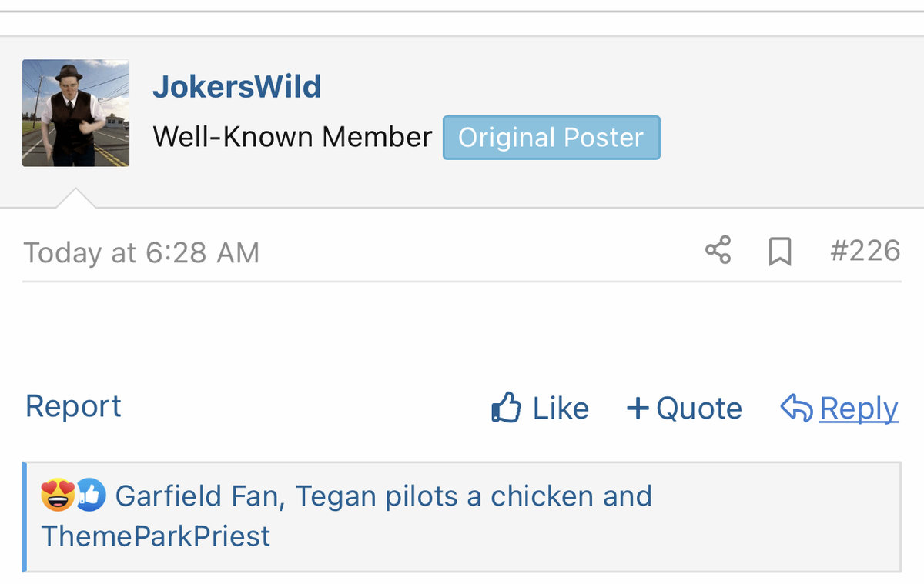Open the share post icon
Screen dimensions: 924x584
click(x=718, y=251)
